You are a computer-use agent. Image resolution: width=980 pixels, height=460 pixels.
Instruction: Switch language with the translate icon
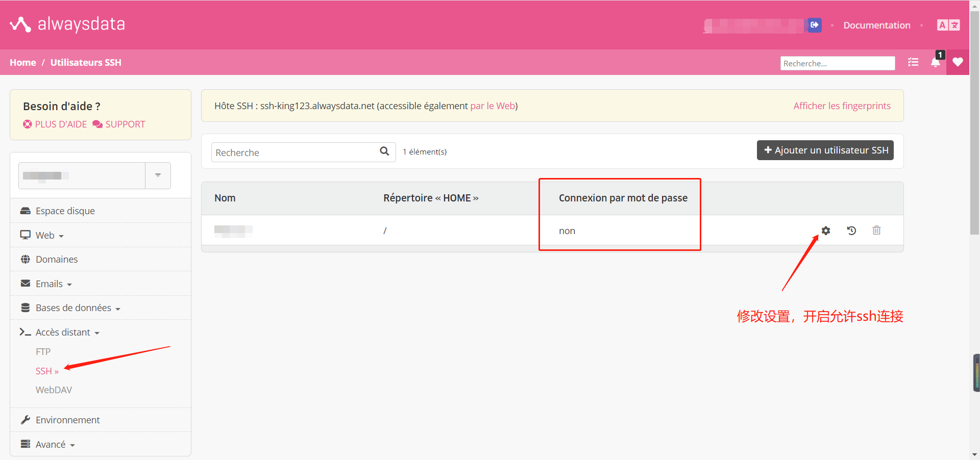948,25
